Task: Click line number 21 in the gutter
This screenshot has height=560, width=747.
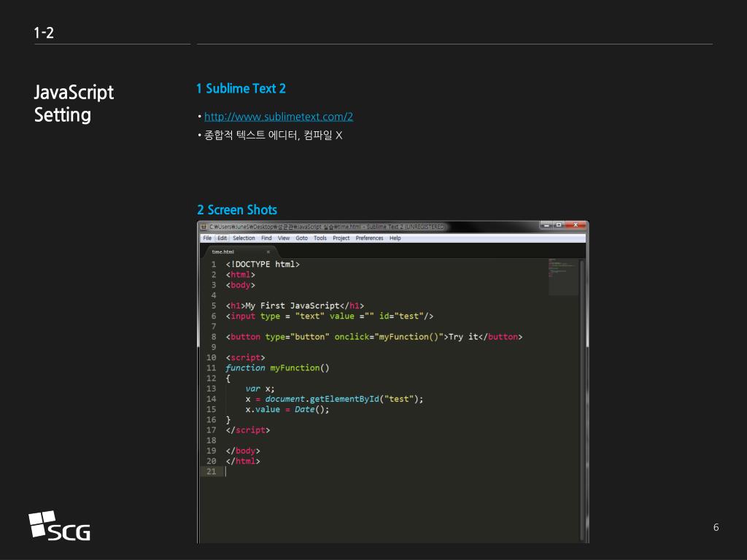Action: click(211, 472)
